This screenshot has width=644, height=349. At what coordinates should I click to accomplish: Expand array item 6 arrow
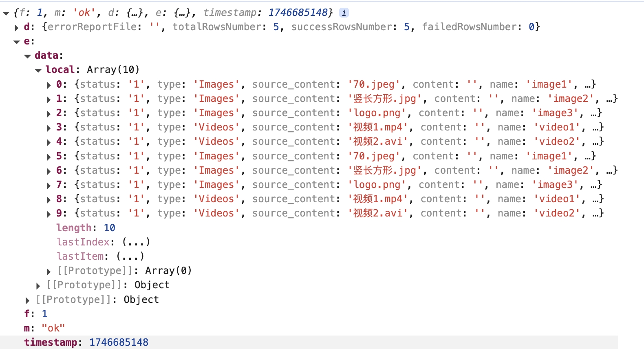(49, 171)
